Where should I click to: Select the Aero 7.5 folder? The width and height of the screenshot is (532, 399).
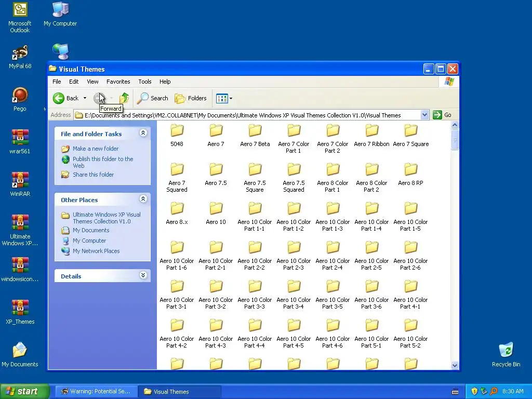point(216,175)
